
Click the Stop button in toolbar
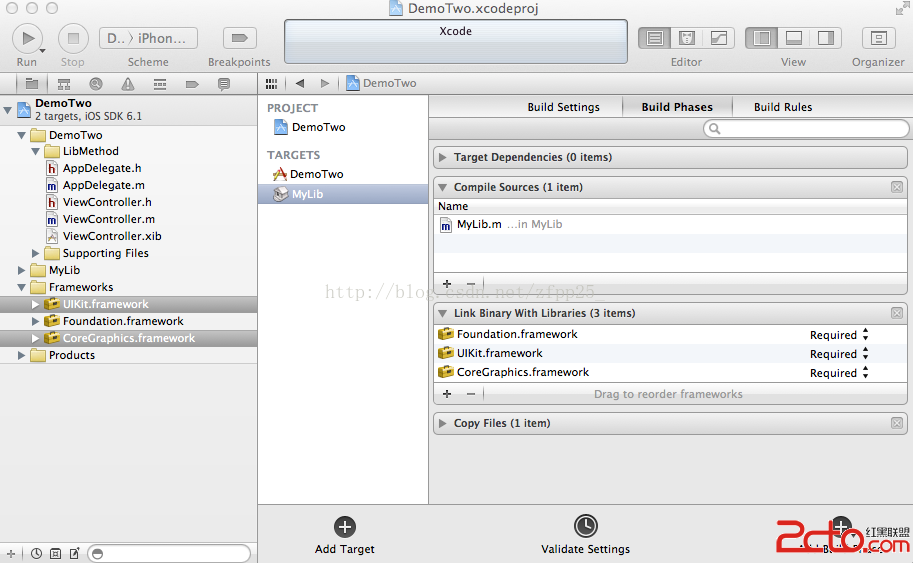(x=73, y=39)
